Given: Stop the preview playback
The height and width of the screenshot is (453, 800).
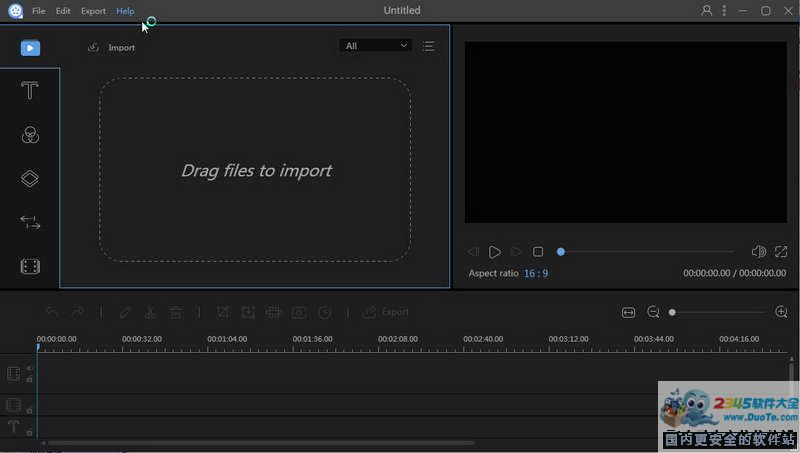Looking at the screenshot, I should [x=538, y=252].
